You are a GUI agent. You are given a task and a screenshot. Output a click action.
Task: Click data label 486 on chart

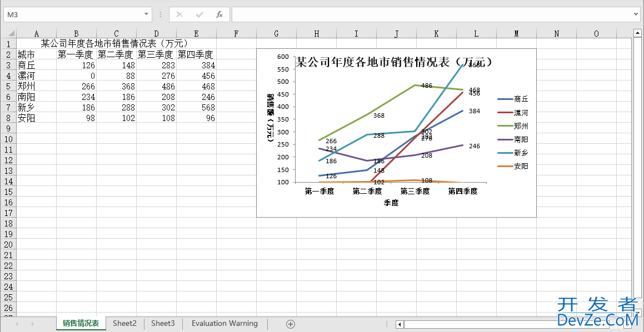click(427, 85)
